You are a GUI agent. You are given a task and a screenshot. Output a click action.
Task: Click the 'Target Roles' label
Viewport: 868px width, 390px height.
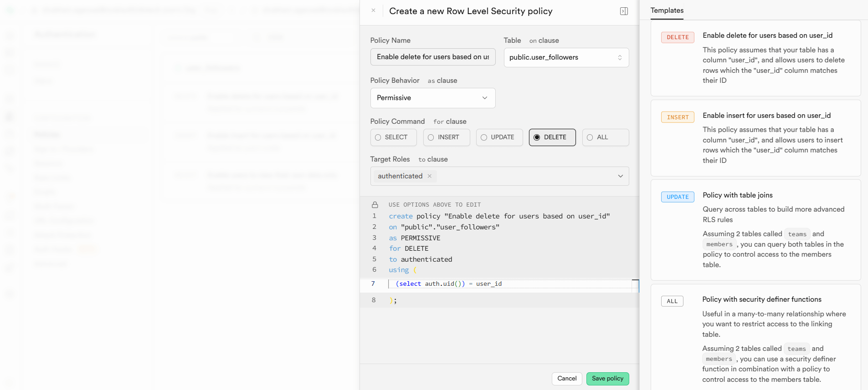pyautogui.click(x=390, y=159)
